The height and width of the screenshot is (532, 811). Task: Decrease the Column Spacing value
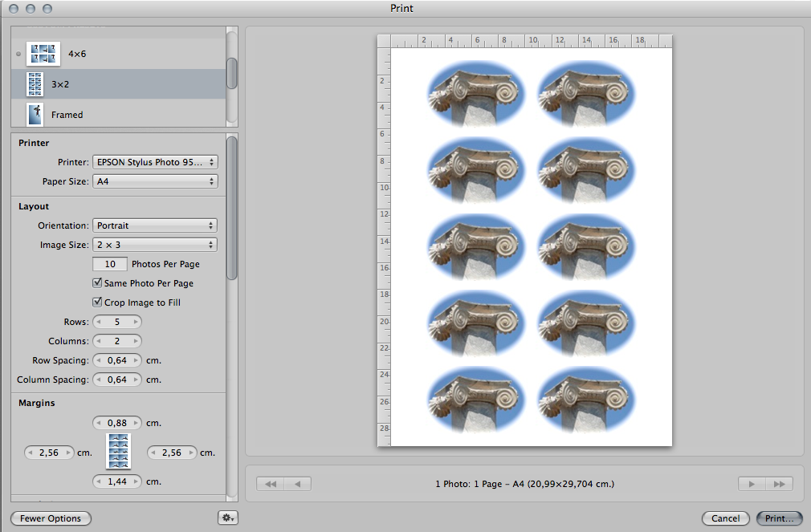(99, 380)
